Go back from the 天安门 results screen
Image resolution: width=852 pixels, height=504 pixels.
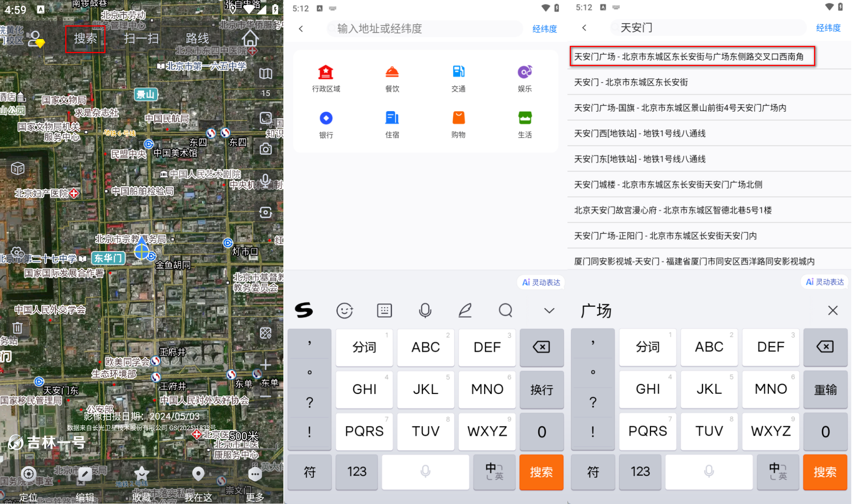[584, 28]
